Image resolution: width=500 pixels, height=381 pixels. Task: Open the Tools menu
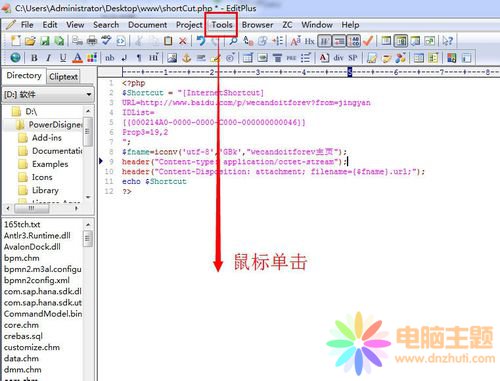[222, 25]
